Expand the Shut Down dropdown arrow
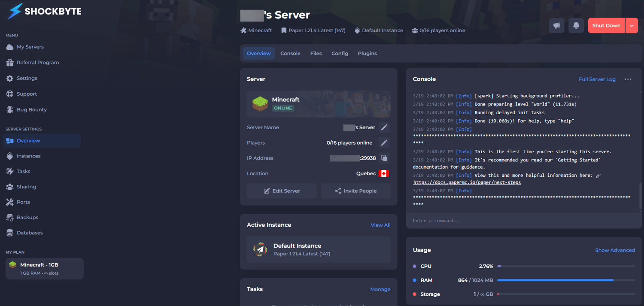 pyautogui.click(x=632, y=26)
